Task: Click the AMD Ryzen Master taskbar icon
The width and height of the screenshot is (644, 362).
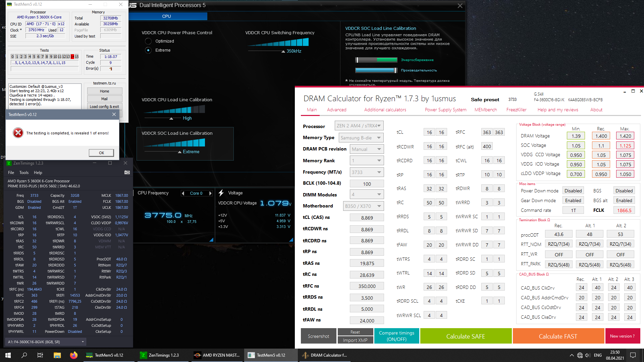Action: pos(217,355)
